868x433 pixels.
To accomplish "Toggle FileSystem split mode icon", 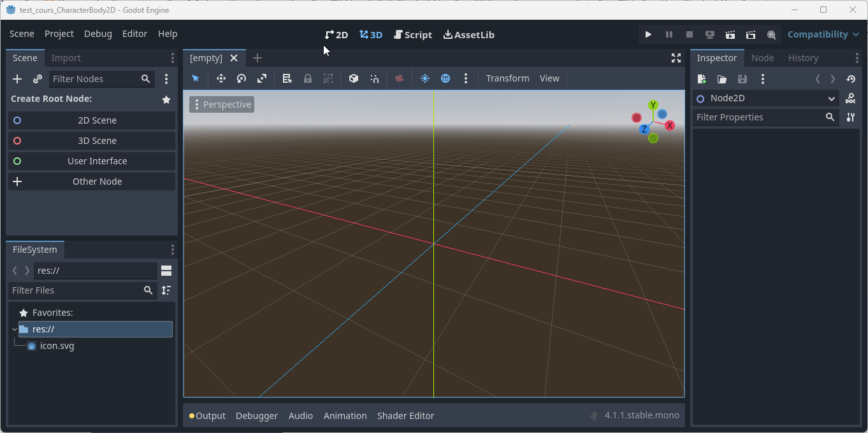I will (166, 271).
